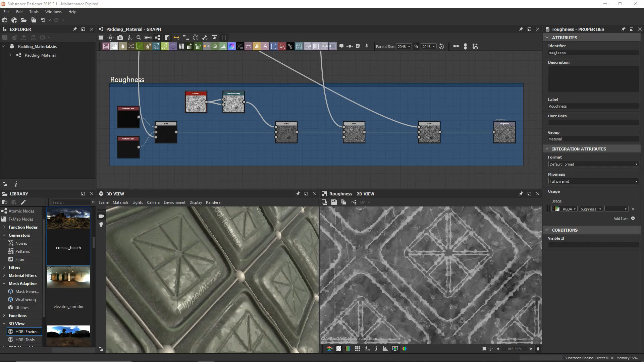Viewport: 644px width, 362px height.
Task: Fit graph to view in the graph toolbar
Action: (101, 38)
